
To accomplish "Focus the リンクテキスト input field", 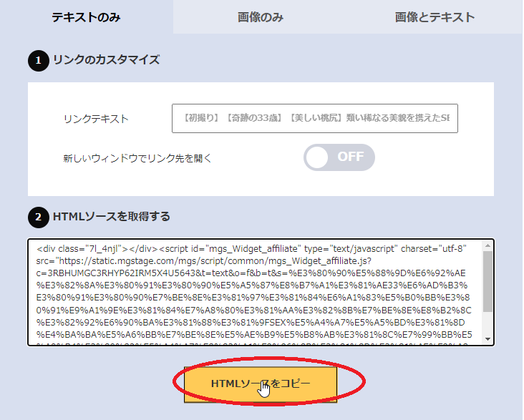I will click(314, 119).
